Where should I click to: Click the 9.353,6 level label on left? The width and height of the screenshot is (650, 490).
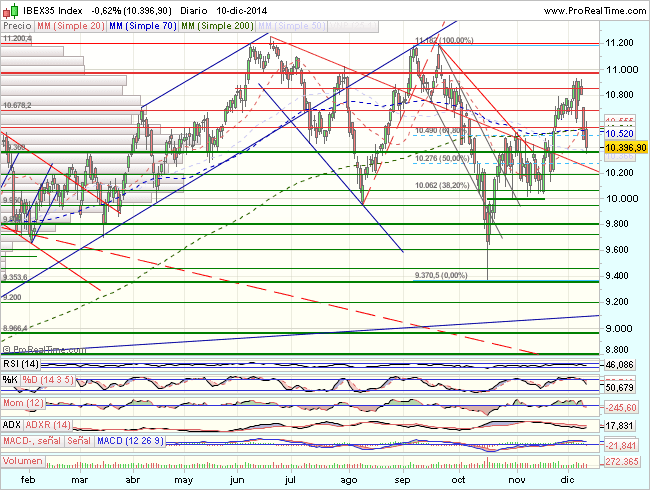tap(15, 277)
